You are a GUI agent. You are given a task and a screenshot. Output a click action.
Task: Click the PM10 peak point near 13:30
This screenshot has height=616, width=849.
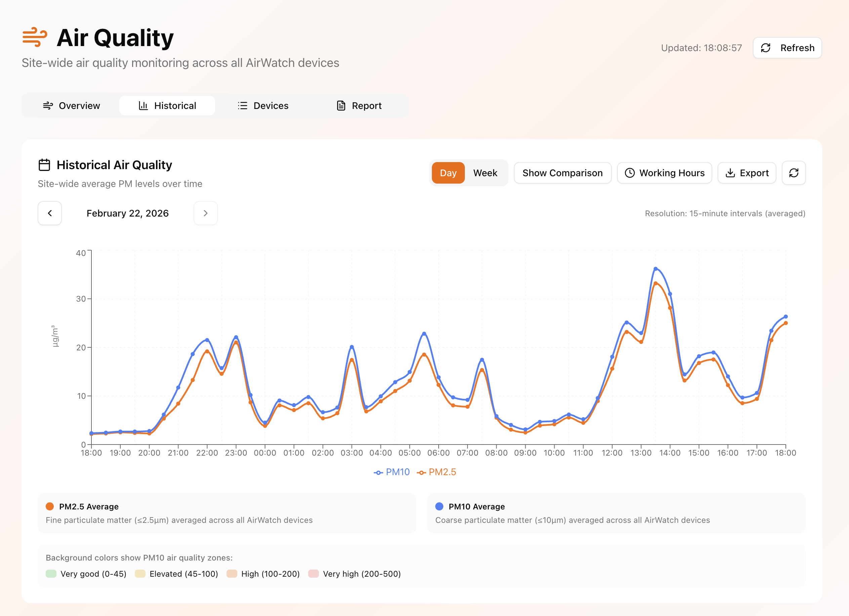click(x=655, y=269)
